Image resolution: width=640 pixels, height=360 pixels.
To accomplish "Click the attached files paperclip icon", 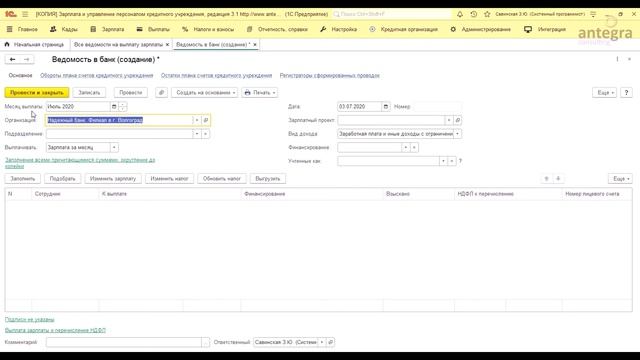I will tap(161, 93).
